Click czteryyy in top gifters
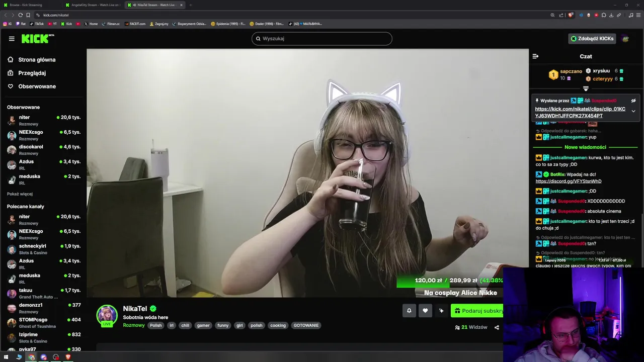Image resolution: width=644 pixels, height=362 pixels. point(602,79)
